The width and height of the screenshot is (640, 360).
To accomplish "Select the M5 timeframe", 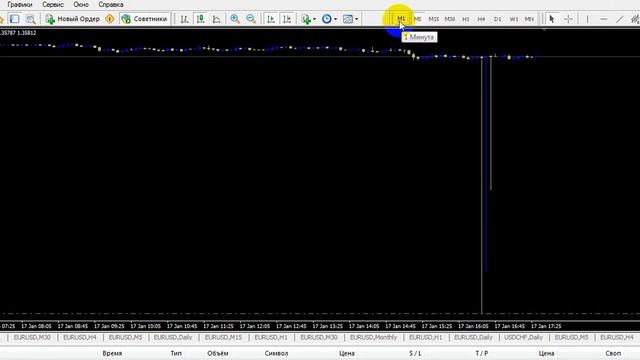I will (417, 19).
